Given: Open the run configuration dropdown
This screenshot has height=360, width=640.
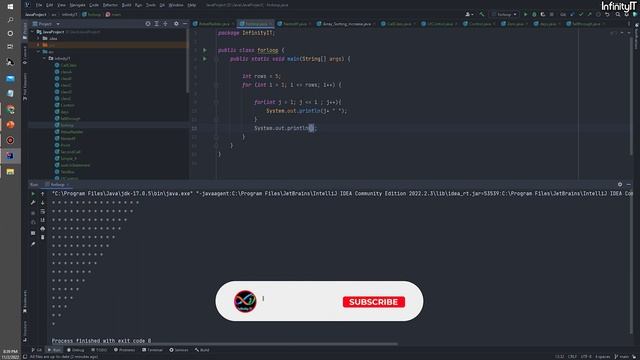Looking at the screenshot, I should [x=504, y=14].
